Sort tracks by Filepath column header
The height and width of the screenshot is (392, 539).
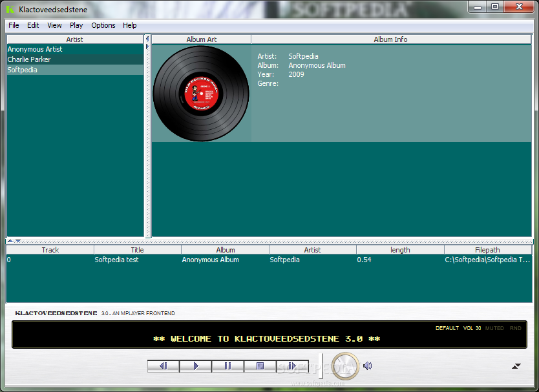tap(487, 250)
